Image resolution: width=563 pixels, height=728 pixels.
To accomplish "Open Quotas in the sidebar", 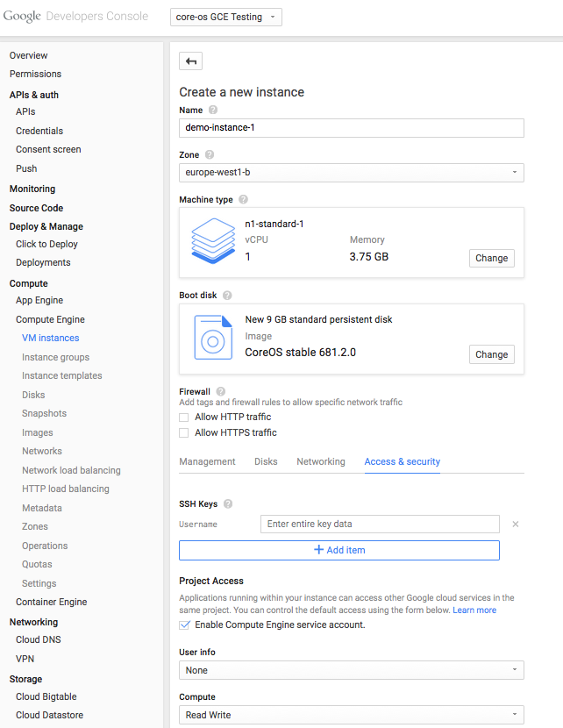I will click(x=37, y=564).
